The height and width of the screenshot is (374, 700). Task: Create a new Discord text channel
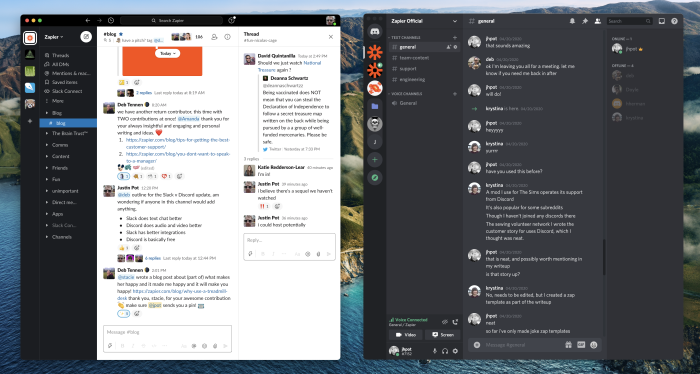455,37
